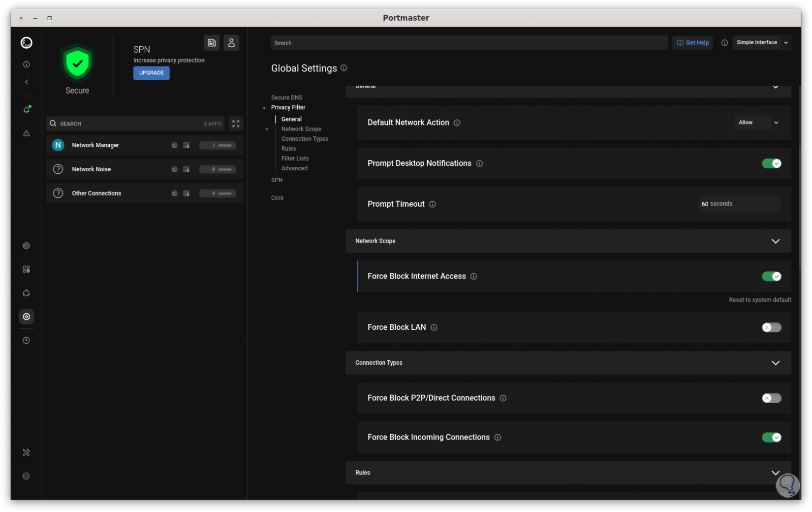The height and width of the screenshot is (512, 812).
Task: Click the green Secure shield status
Action: (x=77, y=64)
